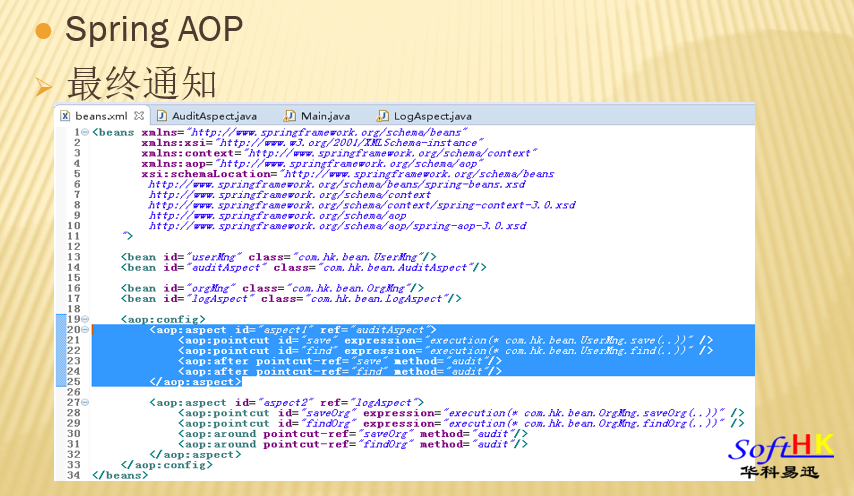854x496 pixels.
Task: Click the XML file icon on beans.xml tab
Action: [65, 115]
